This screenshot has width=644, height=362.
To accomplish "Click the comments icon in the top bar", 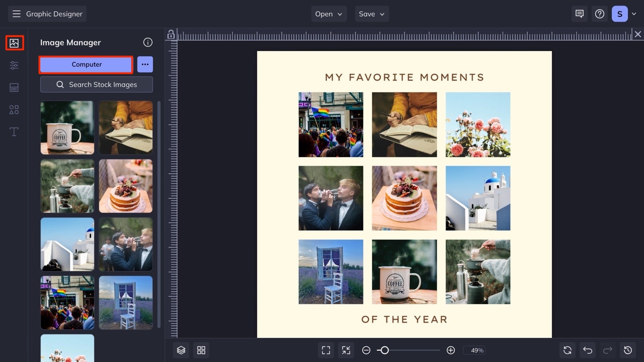I will tap(580, 14).
